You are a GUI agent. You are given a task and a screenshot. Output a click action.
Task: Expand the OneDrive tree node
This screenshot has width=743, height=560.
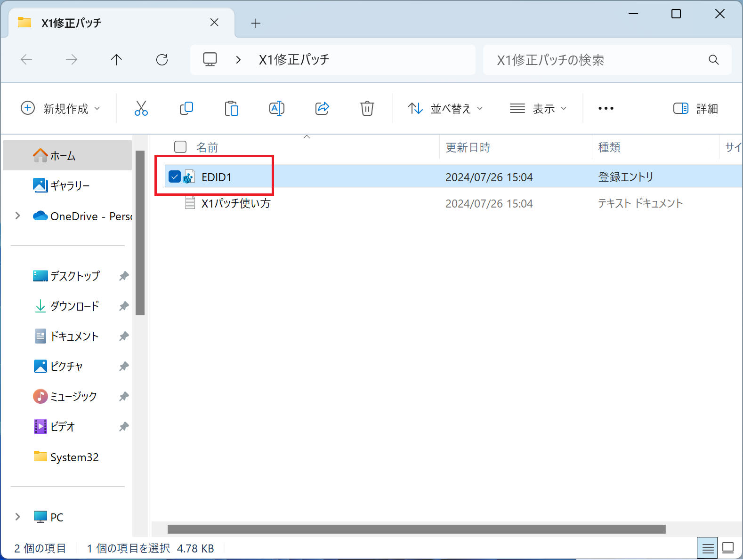pos(18,216)
